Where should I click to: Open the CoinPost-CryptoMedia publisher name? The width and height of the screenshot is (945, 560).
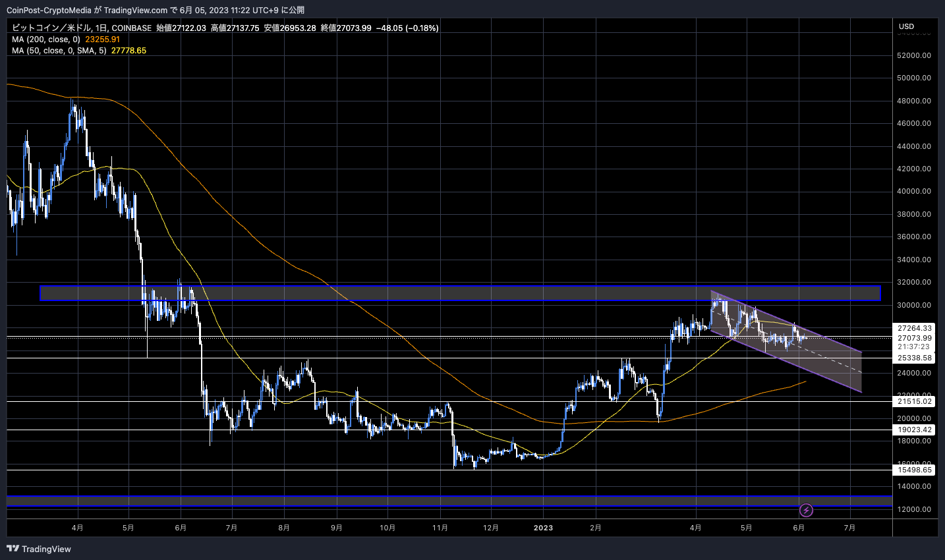click(x=49, y=10)
